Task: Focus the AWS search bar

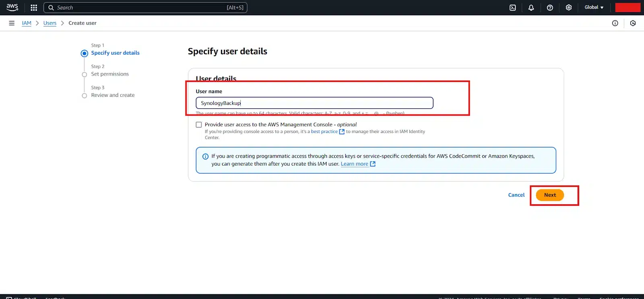Action: click(145, 8)
